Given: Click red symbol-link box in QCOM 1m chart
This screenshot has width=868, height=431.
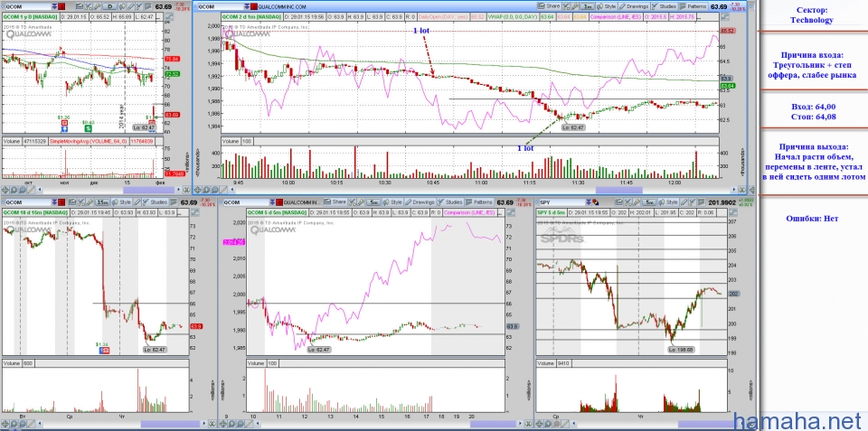Looking at the screenshot, I should click(253, 6).
